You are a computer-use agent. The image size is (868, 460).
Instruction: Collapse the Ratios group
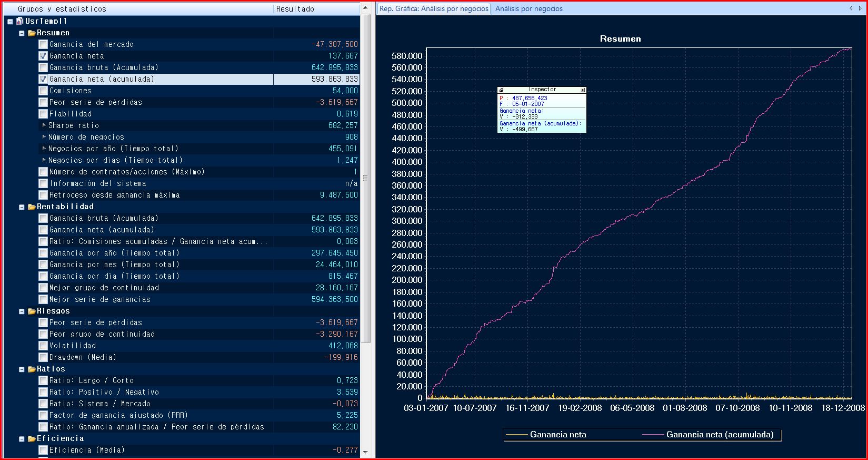[x=22, y=369]
